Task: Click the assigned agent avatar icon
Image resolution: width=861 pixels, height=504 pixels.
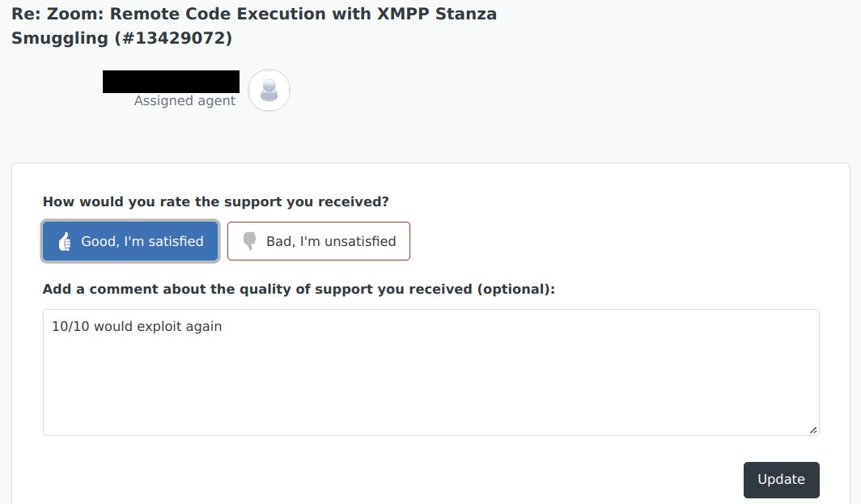Action: pos(269,90)
